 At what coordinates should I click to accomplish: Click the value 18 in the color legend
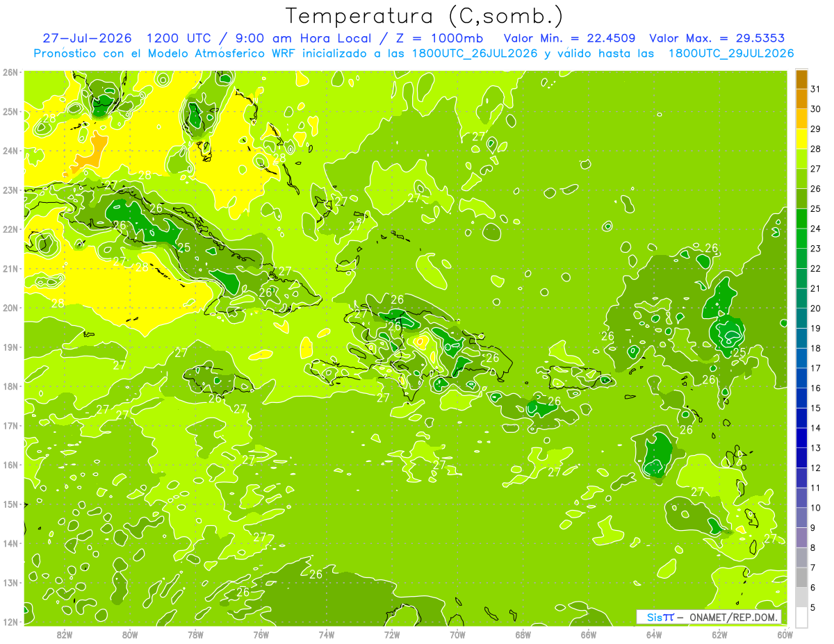click(816, 348)
